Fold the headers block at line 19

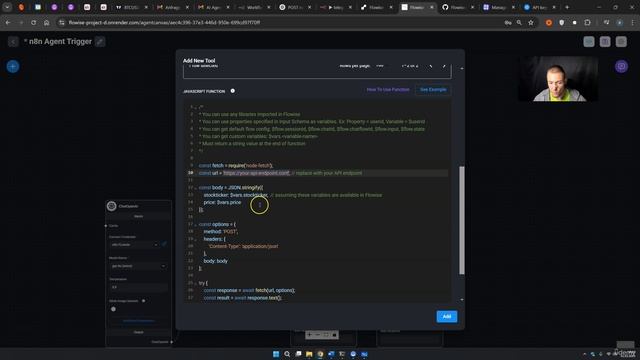click(x=195, y=239)
